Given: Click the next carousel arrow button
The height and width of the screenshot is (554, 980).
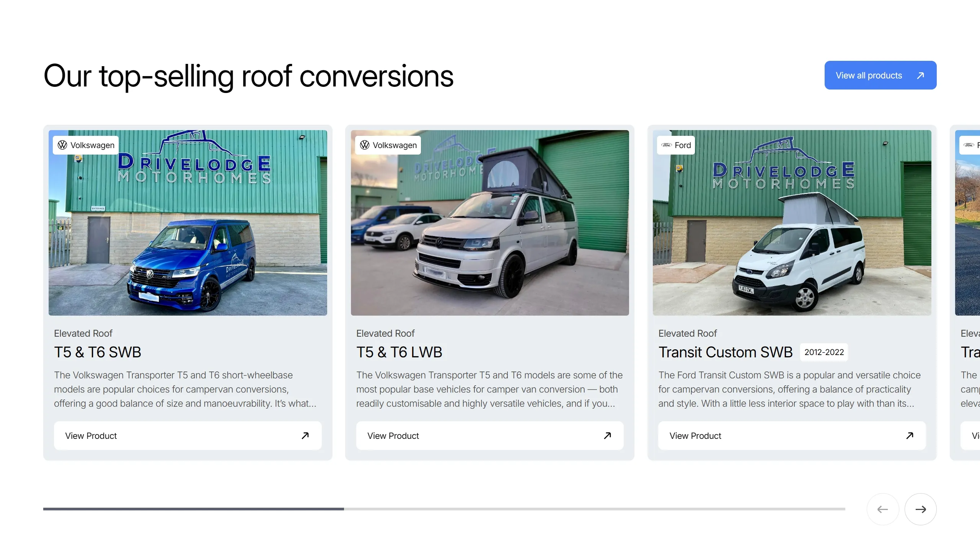Looking at the screenshot, I should 920,509.
